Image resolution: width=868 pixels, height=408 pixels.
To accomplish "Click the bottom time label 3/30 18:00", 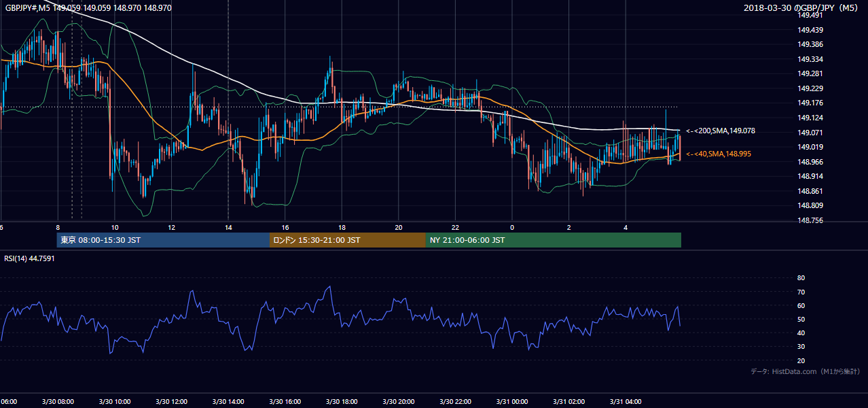I will coord(342,402).
